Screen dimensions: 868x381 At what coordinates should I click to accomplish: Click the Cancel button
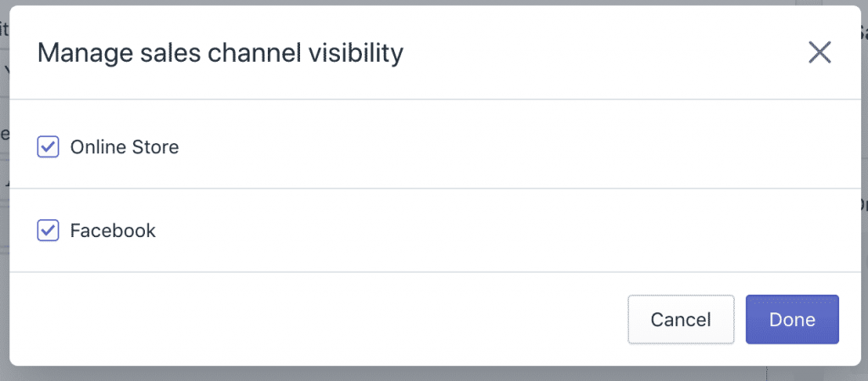pyautogui.click(x=681, y=319)
